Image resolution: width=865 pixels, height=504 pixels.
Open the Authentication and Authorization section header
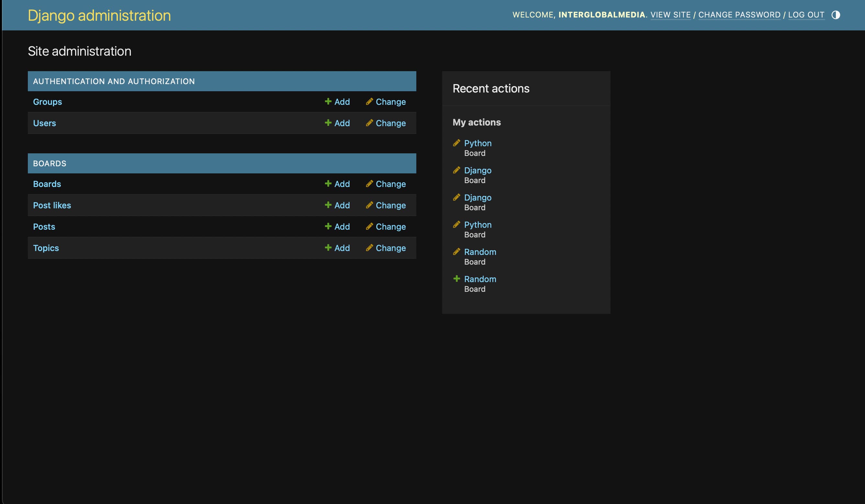(114, 81)
